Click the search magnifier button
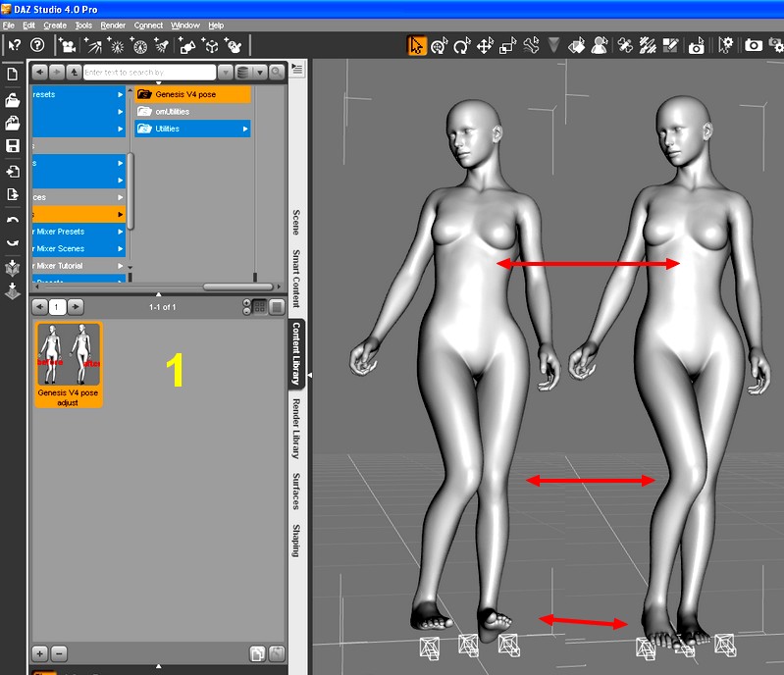Viewport: 784px width, 675px height. click(277, 73)
